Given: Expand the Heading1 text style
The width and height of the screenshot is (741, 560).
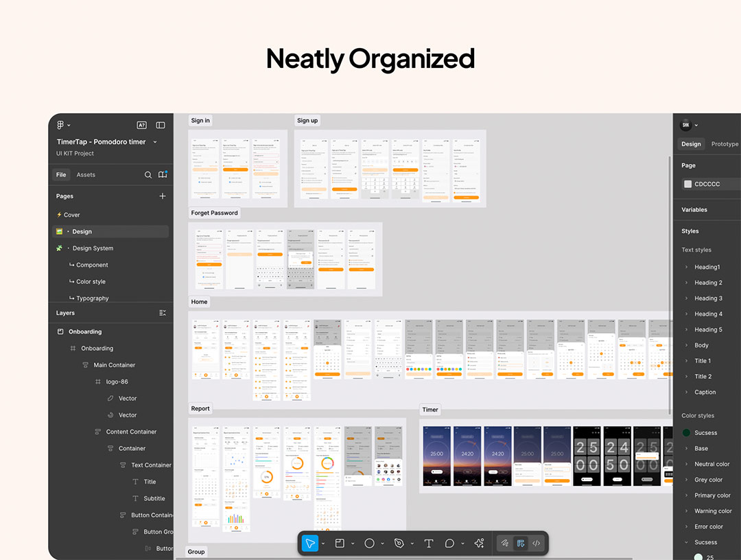Looking at the screenshot, I should [x=686, y=267].
